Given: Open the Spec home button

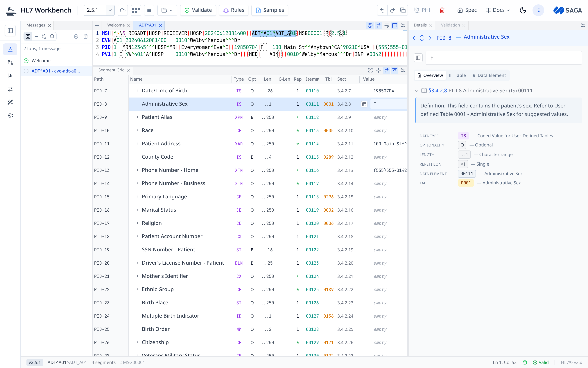Looking at the screenshot, I should click(x=467, y=10).
